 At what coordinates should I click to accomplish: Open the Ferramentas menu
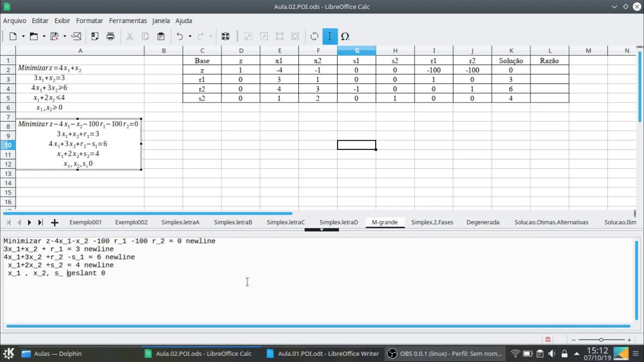tap(128, 21)
